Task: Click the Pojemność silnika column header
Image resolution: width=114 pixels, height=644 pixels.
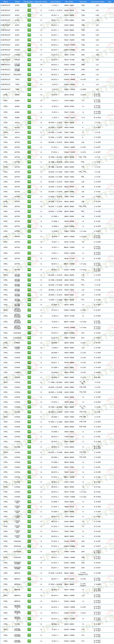Action: pyautogui.click(x=41, y=1)
